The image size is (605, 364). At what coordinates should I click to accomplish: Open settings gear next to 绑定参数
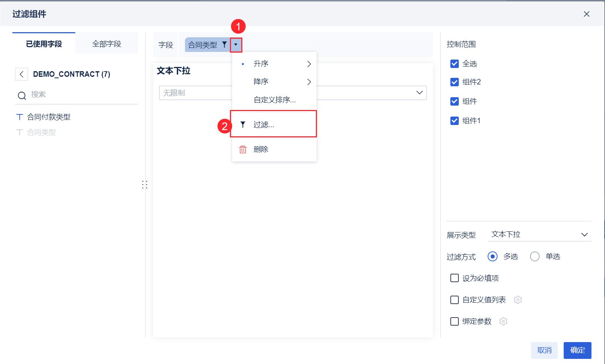pos(503,321)
